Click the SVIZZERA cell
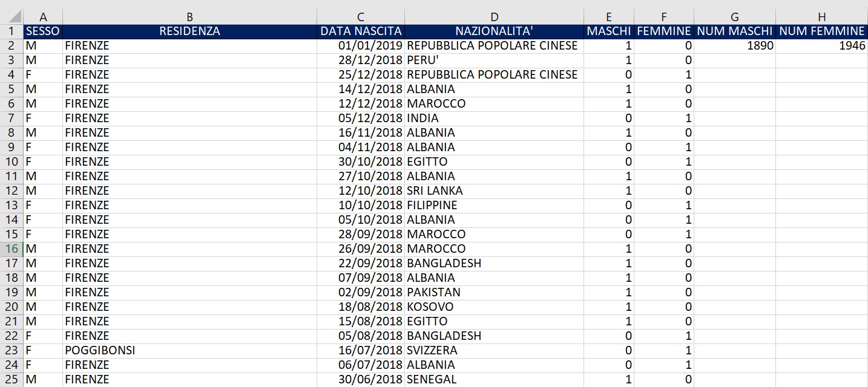 point(494,350)
